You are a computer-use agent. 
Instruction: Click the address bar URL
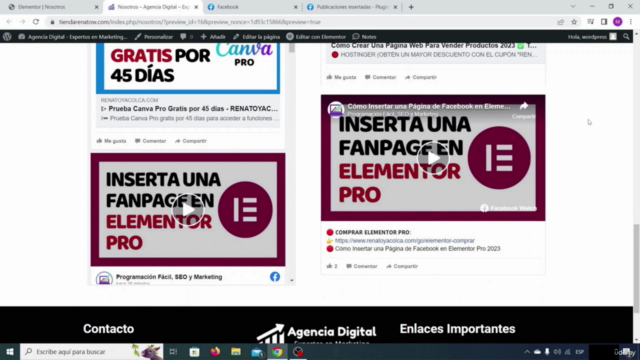(x=190, y=22)
